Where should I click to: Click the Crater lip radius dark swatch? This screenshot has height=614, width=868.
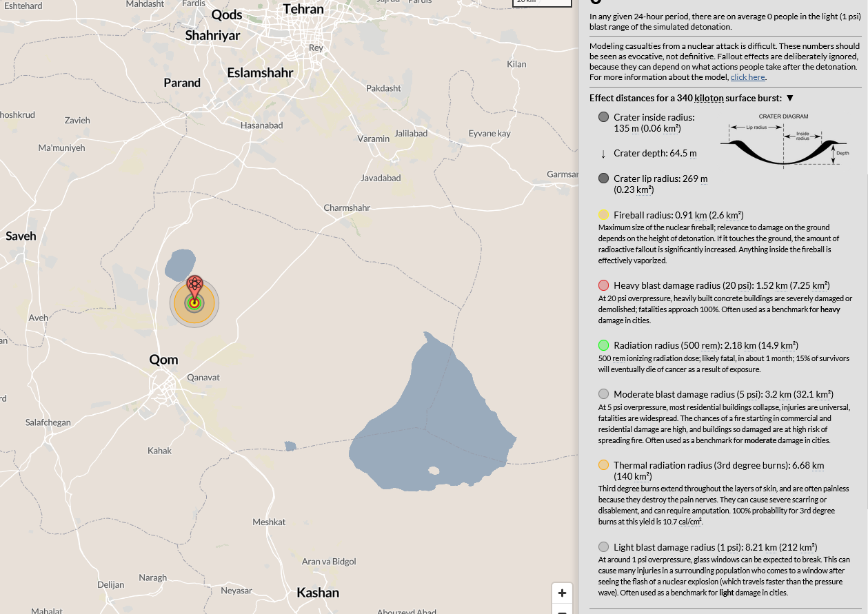[x=604, y=178]
